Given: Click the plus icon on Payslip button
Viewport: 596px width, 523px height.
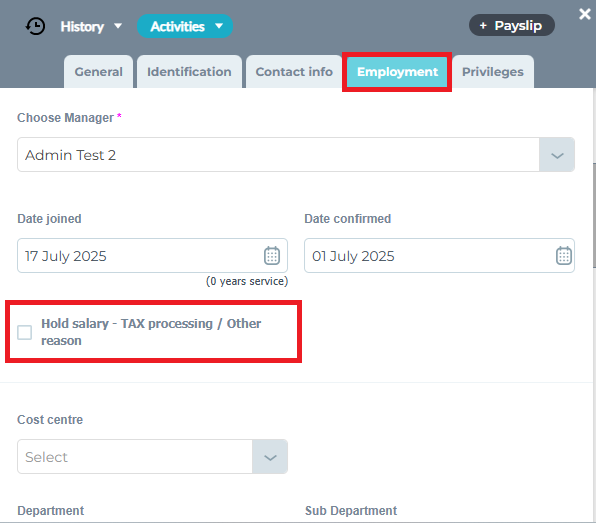Looking at the screenshot, I should coord(483,25).
